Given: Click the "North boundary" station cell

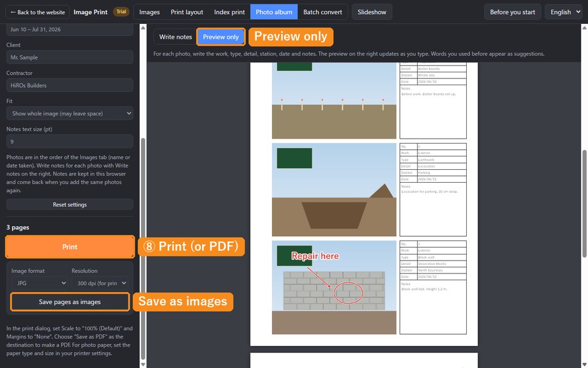Looking at the screenshot, I should pyautogui.click(x=442, y=270).
